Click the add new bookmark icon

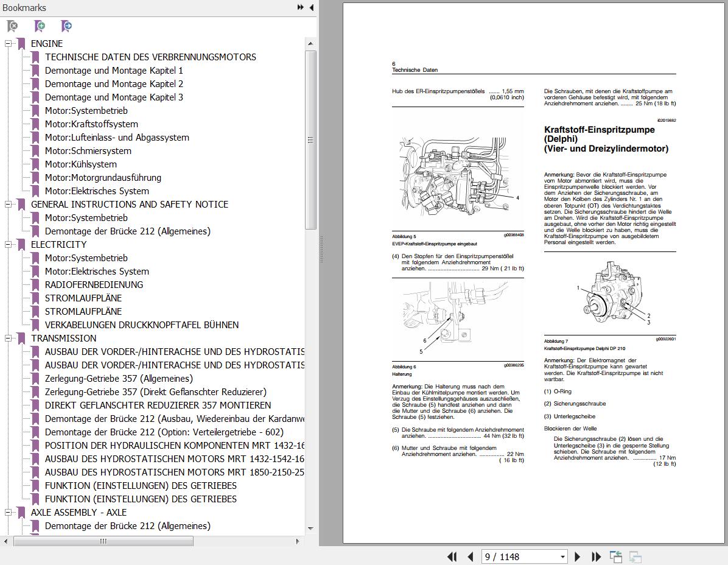pos(40,26)
